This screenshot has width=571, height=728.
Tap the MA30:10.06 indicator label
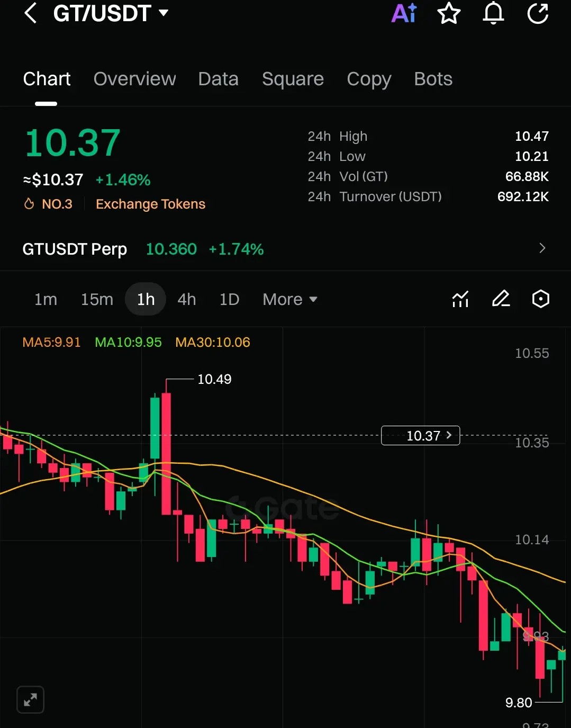[x=213, y=342]
